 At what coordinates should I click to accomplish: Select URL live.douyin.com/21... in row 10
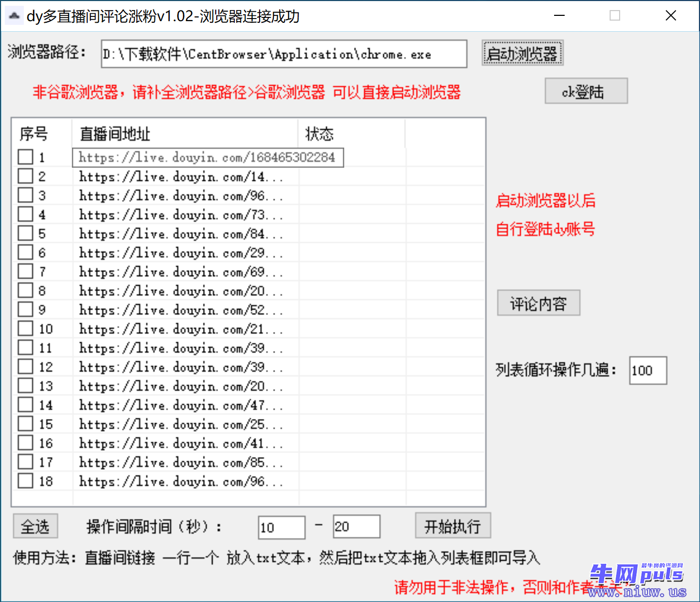[181, 329]
